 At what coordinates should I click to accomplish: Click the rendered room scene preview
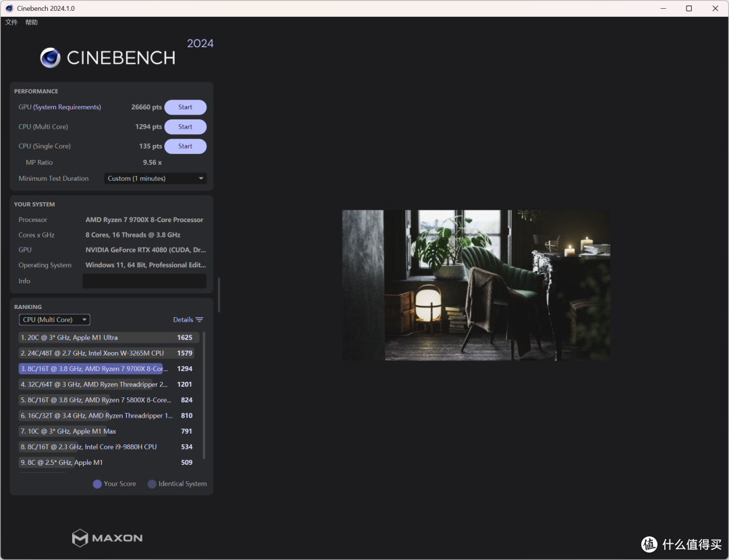pos(476,285)
